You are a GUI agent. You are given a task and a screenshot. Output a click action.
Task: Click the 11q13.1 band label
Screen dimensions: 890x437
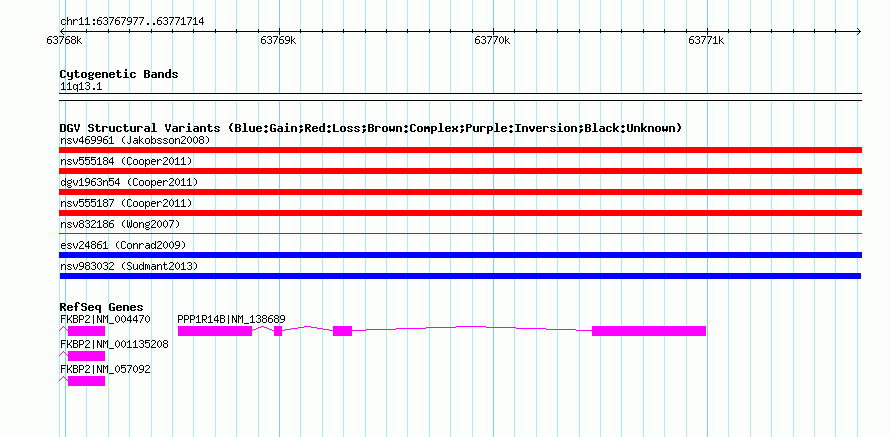point(81,87)
